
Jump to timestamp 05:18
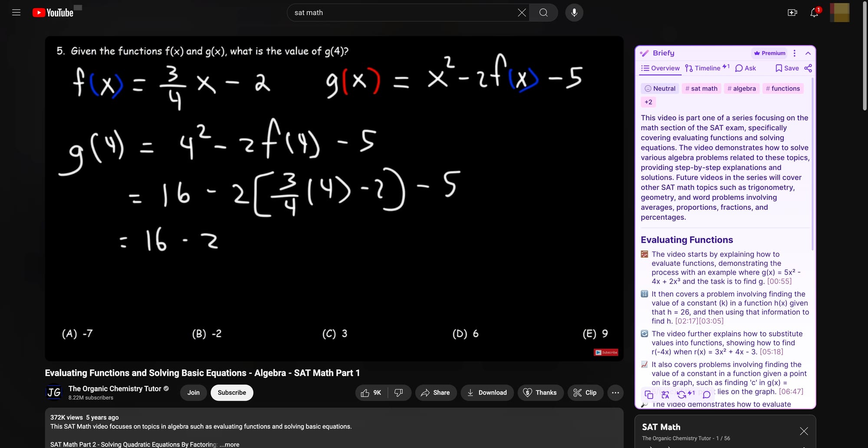point(772,352)
